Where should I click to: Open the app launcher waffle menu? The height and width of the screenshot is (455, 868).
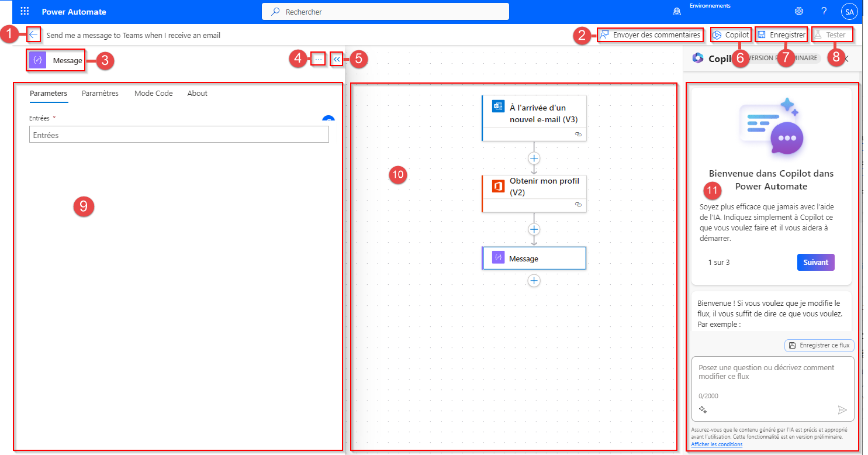click(x=25, y=12)
